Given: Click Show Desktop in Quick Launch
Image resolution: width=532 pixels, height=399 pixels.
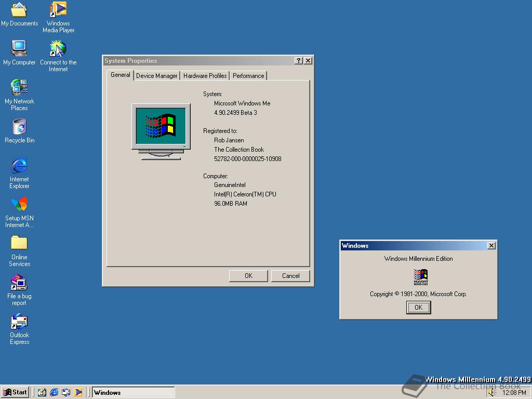Looking at the screenshot, I should (x=42, y=392).
